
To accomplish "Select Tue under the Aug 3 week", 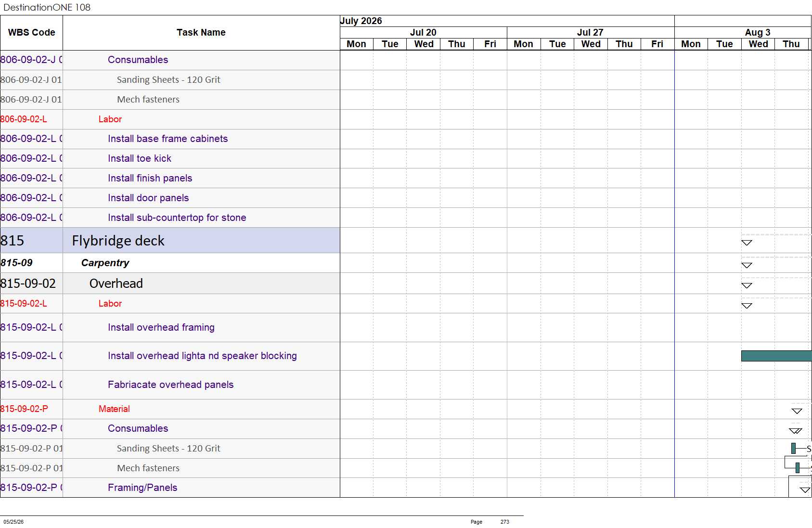I will pos(724,44).
